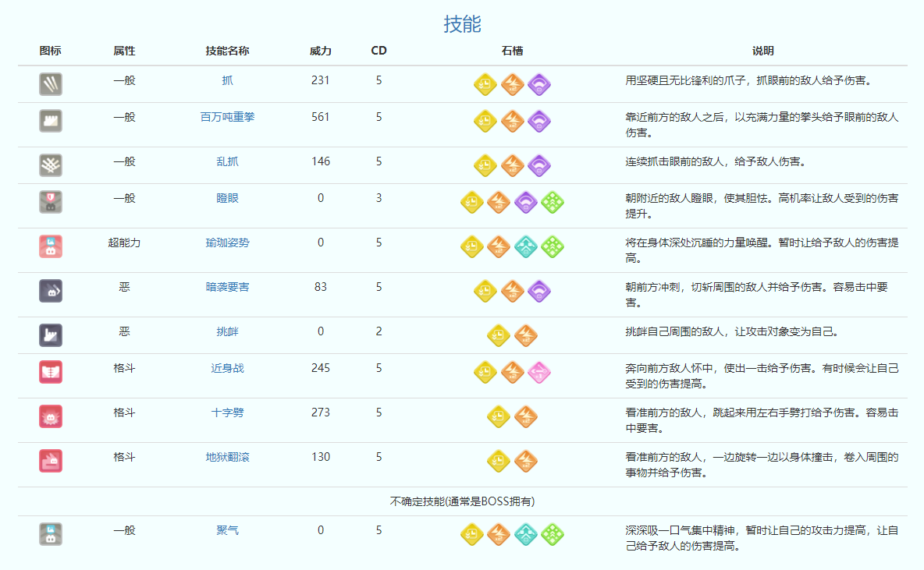
Task: Select the hand icon for 挑衅
Action: tap(51, 335)
